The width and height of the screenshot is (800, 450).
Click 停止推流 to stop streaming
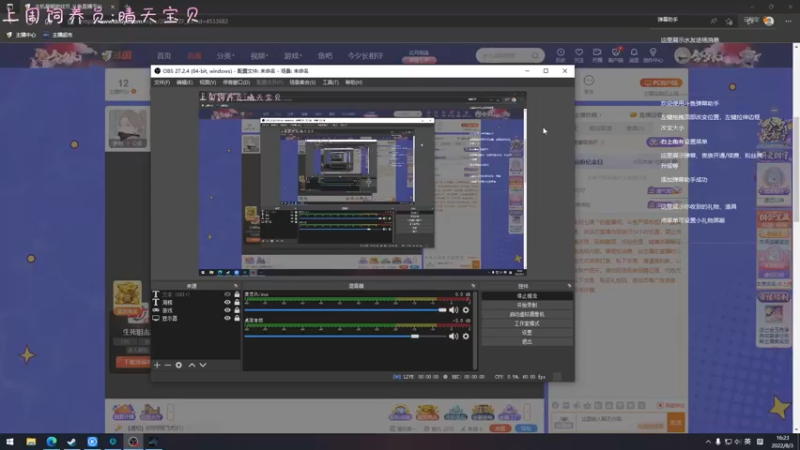coord(527,296)
